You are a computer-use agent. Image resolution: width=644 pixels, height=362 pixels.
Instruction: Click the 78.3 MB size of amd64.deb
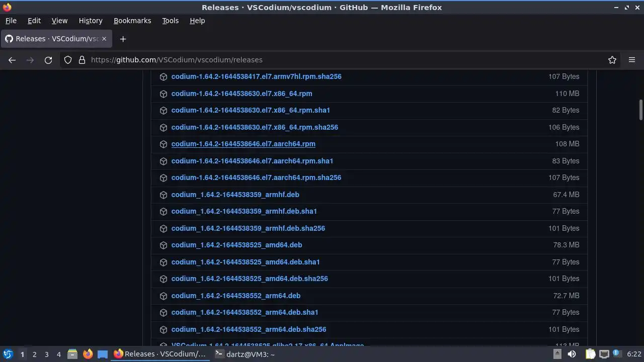[566, 245]
